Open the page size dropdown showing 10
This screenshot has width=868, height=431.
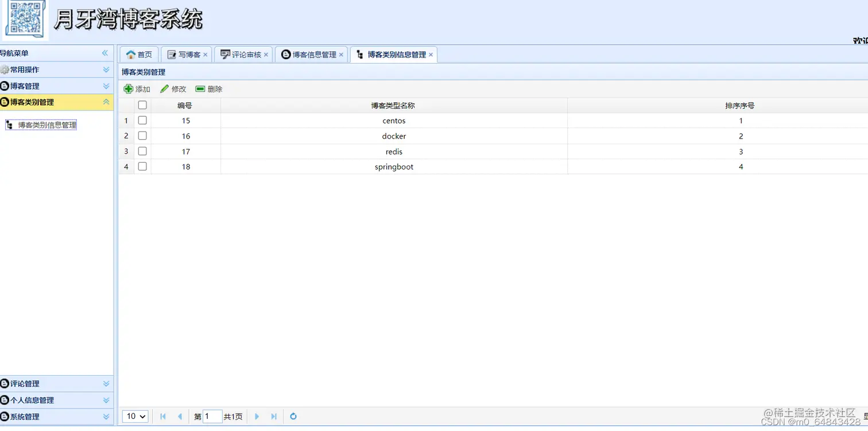coord(135,417)
